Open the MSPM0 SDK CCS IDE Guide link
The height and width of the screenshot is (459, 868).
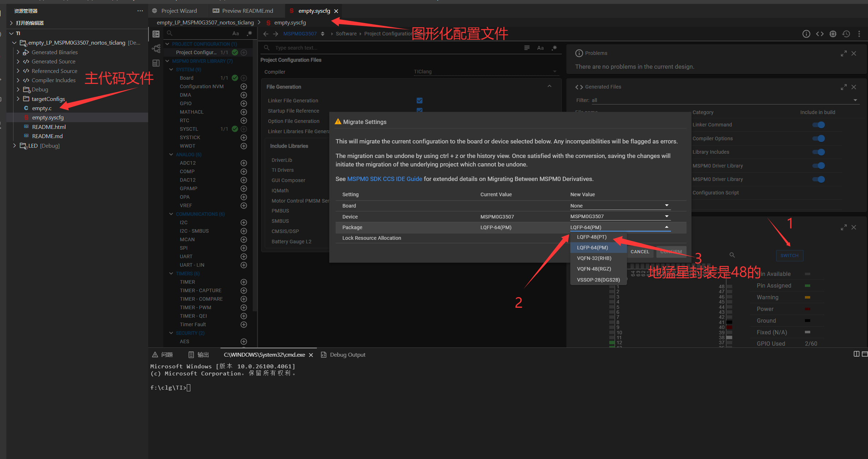click(384, 179)
